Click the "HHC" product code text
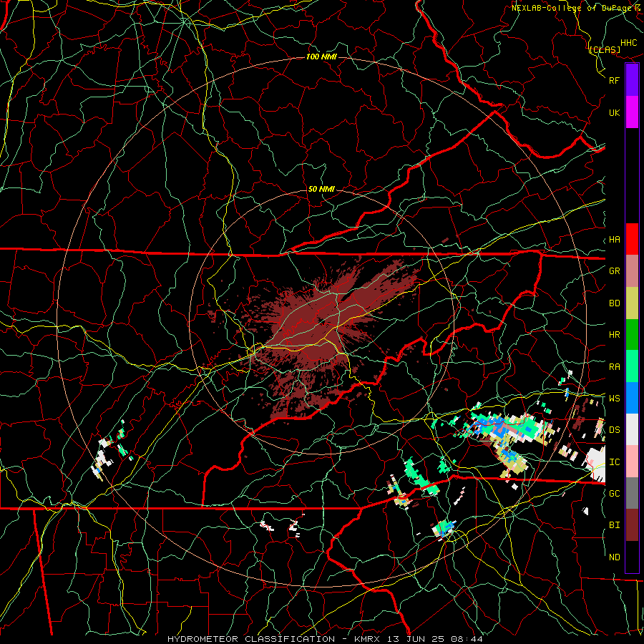 coord(629,43)
